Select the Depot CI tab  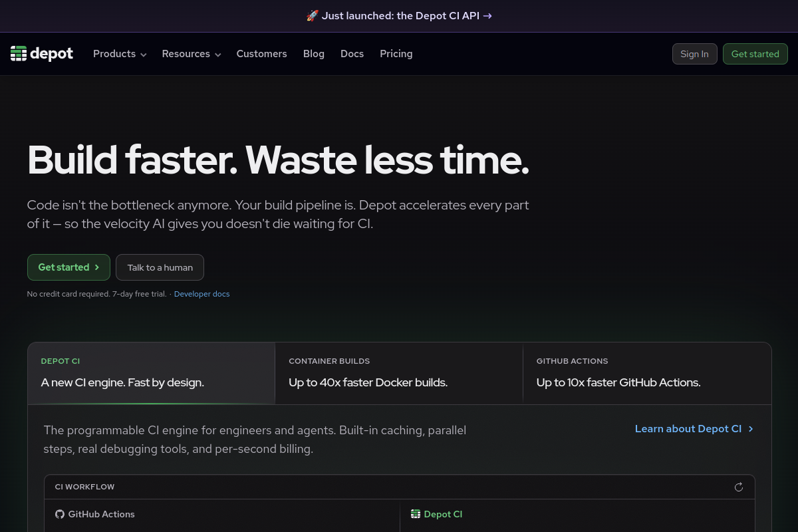point(152,373)
